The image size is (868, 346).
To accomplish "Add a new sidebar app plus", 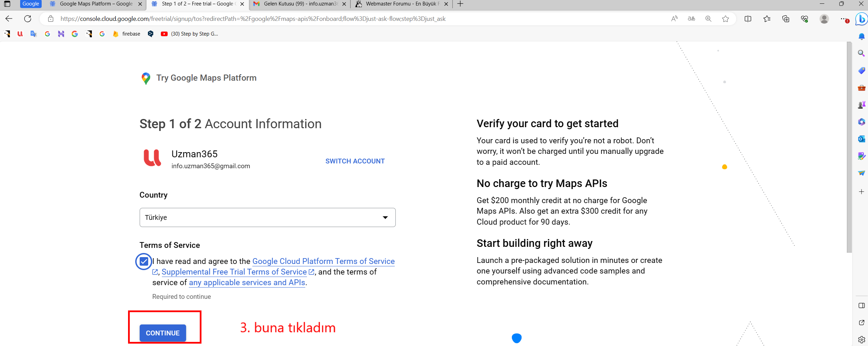I will (862, 191).
